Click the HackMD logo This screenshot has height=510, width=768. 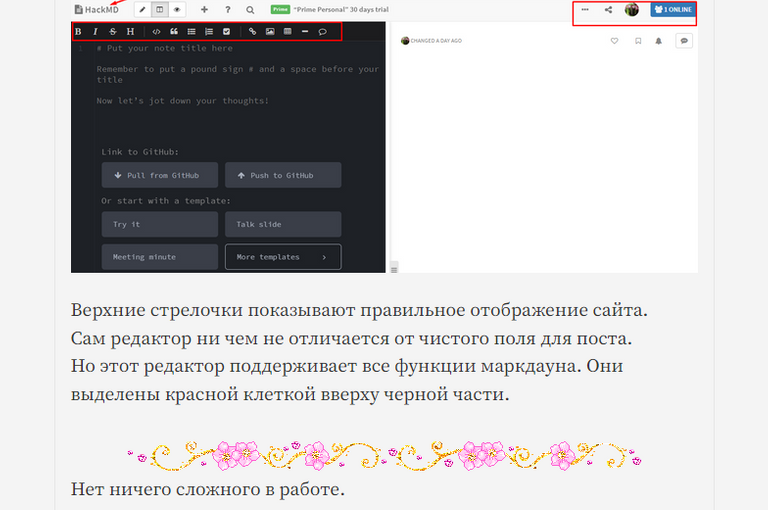coord(96,9)
